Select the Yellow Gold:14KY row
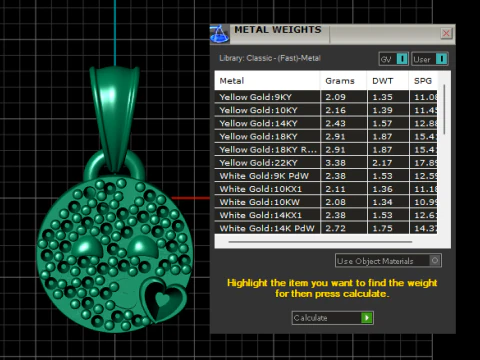The height and width of the screenshot is (360, 480). point(326,123)
